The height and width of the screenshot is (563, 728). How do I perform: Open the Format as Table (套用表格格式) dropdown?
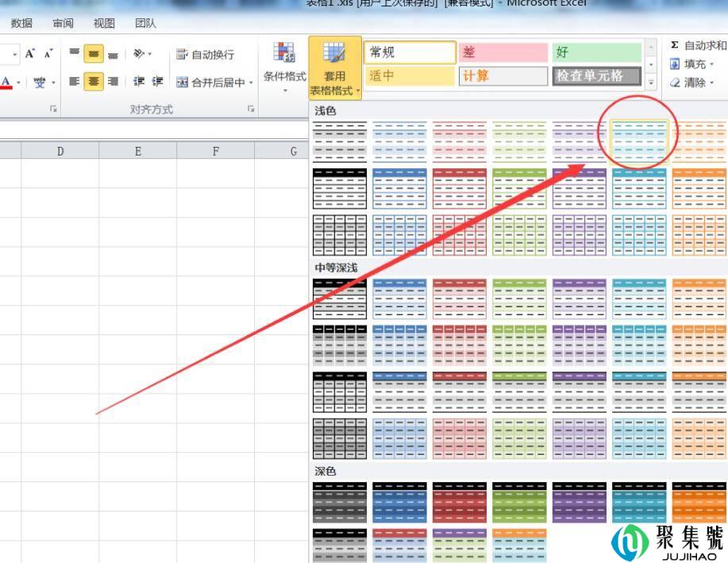(x=334, y=67)
